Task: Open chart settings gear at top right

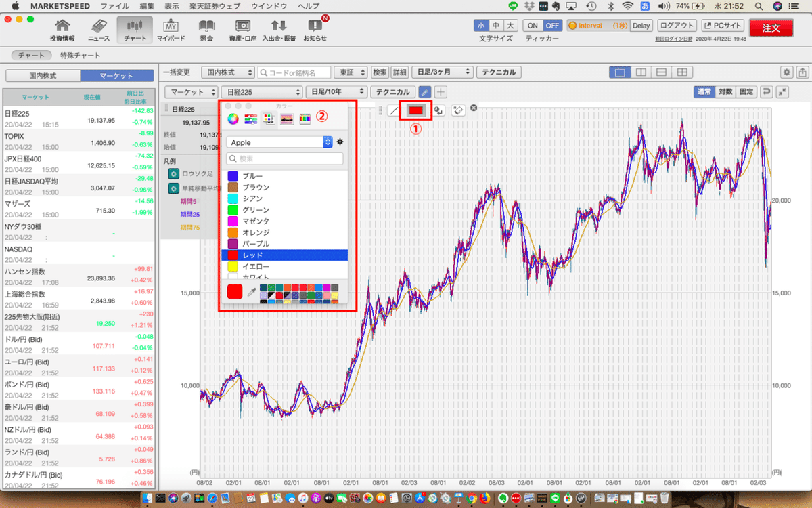Action: click(x=787, y=72)
